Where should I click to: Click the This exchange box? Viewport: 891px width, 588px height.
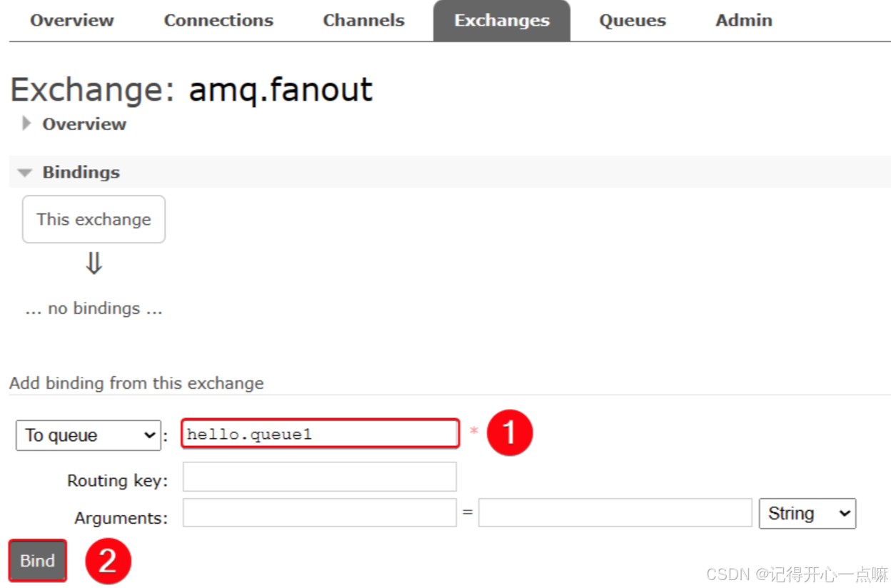tap(94, 219)
